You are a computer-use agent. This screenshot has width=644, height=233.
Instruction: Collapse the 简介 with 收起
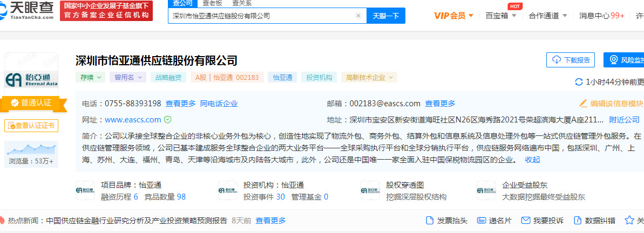(532, 160)
